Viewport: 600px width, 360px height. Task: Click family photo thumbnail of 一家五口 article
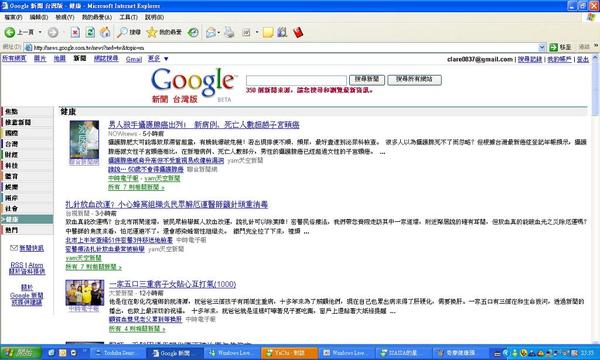click(x=85, y=293)
